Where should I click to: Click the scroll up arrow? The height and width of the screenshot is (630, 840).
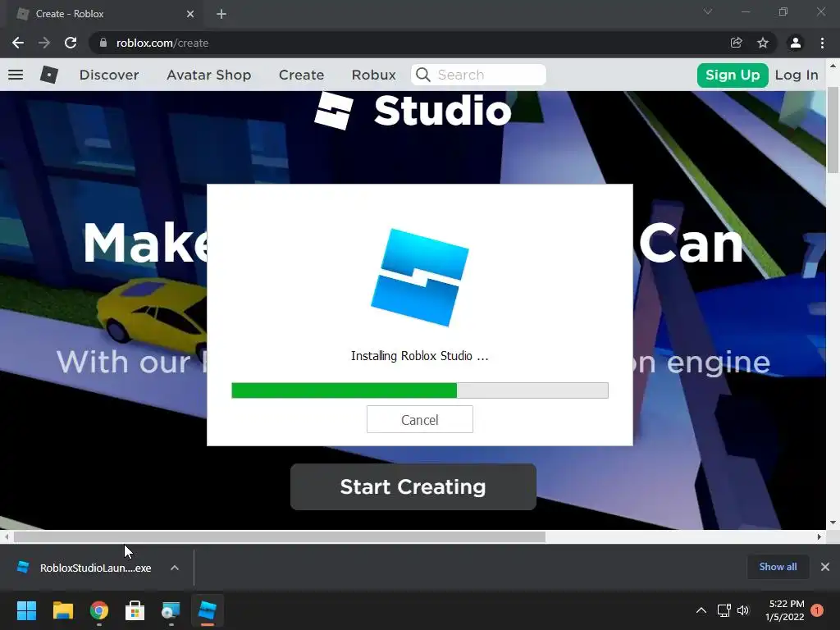point(833,66)
